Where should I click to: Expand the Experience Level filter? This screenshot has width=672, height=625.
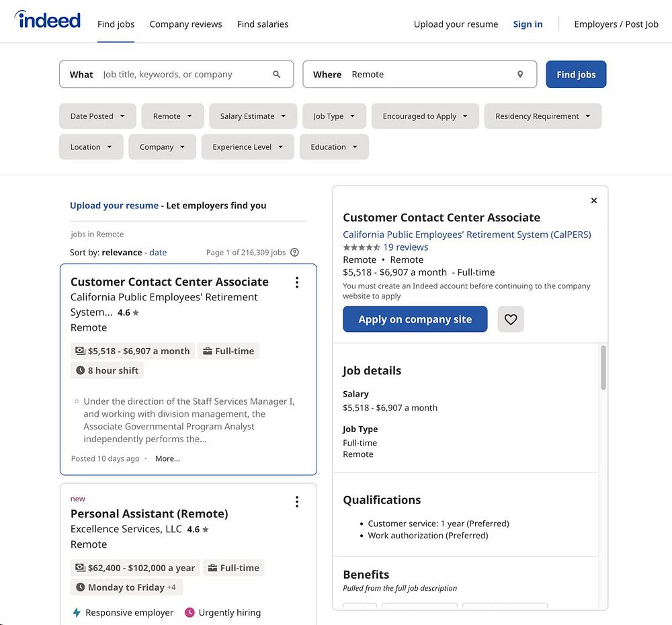click(247, 147)
